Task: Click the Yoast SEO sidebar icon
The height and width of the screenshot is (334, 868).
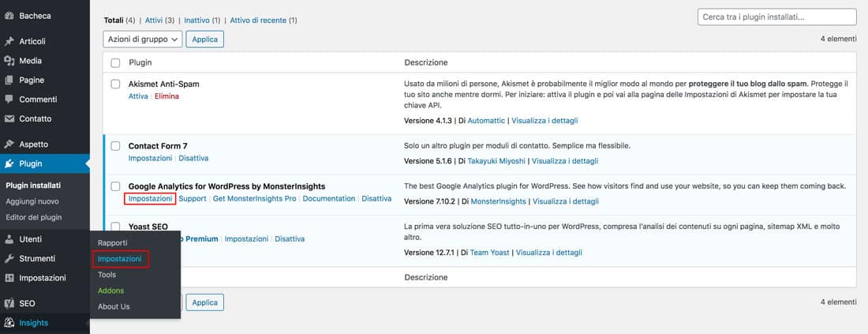Action: pos(9,303)
